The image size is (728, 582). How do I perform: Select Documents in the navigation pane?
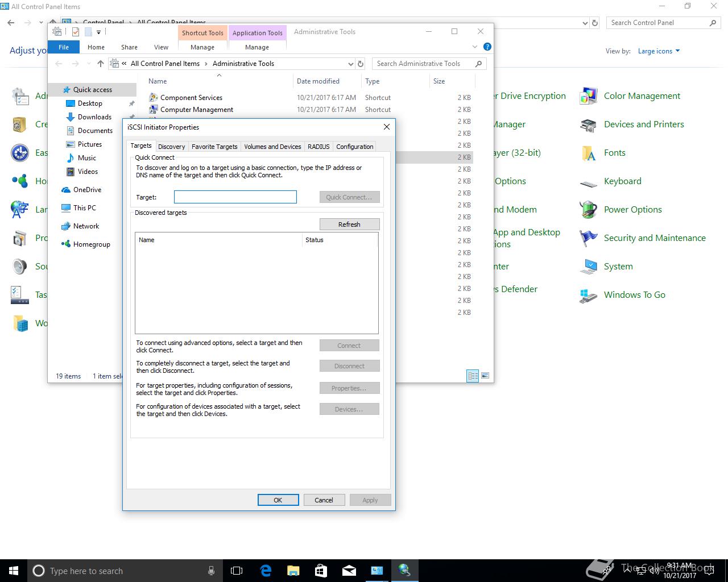(95, 131)
